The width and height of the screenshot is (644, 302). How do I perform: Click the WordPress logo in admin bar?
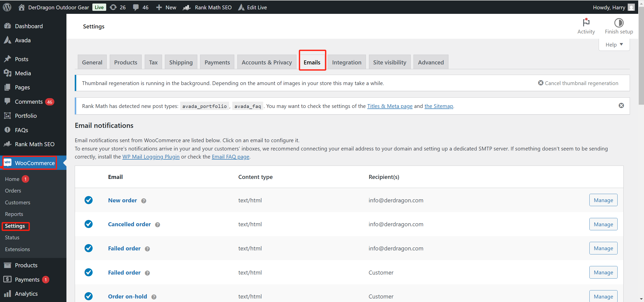pyautogui.click(x=7, y=7)
